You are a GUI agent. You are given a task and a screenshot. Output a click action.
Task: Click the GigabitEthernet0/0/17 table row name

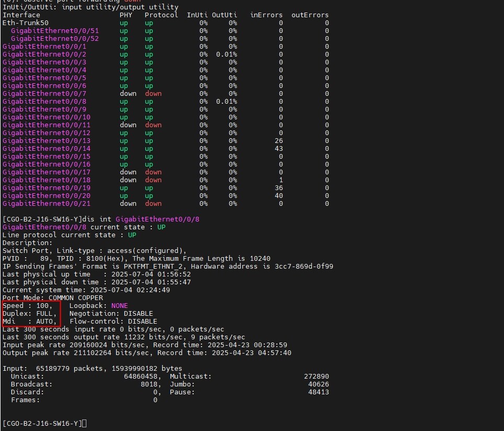46,172
